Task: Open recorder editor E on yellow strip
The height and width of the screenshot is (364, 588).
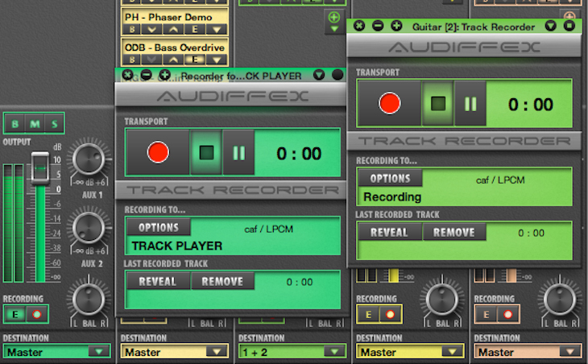Action: click(368, 314)
